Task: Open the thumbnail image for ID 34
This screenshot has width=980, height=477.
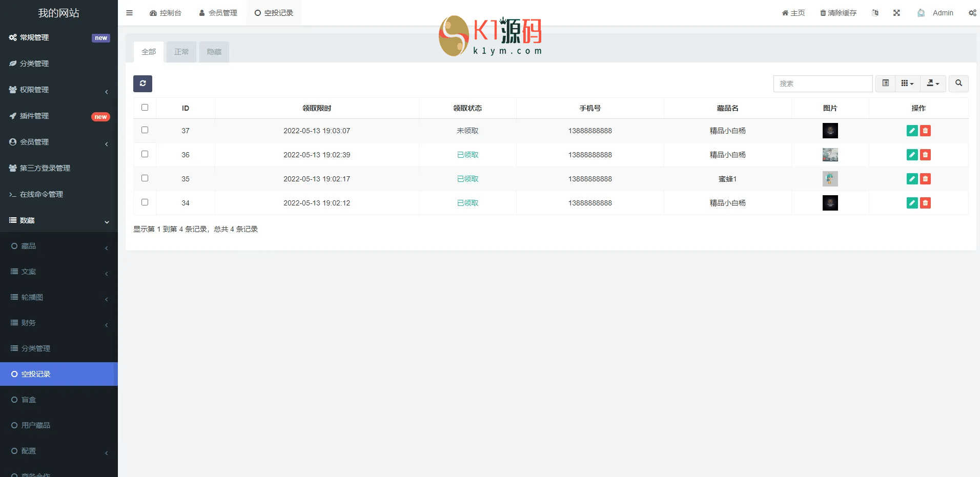Action: pos(830,203)
